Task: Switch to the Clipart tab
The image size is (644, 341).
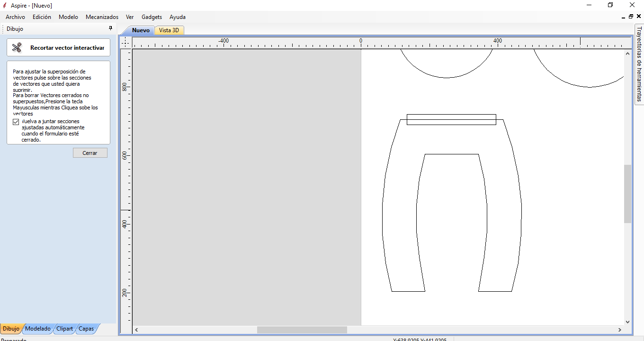Action: click(x=65, y=329)
